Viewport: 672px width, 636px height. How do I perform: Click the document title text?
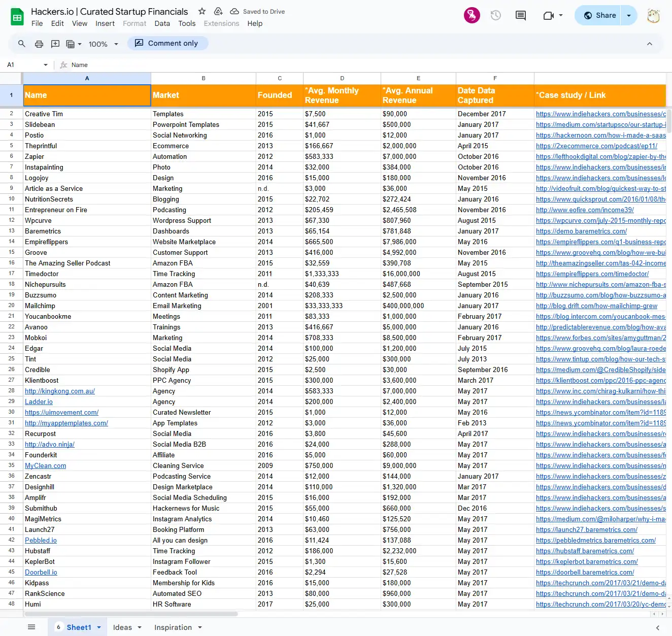pos(109,11)
